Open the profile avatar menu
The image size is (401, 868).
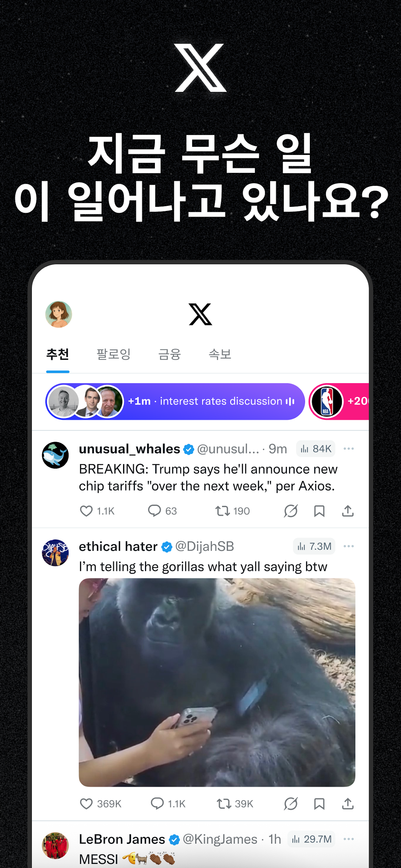59,314
